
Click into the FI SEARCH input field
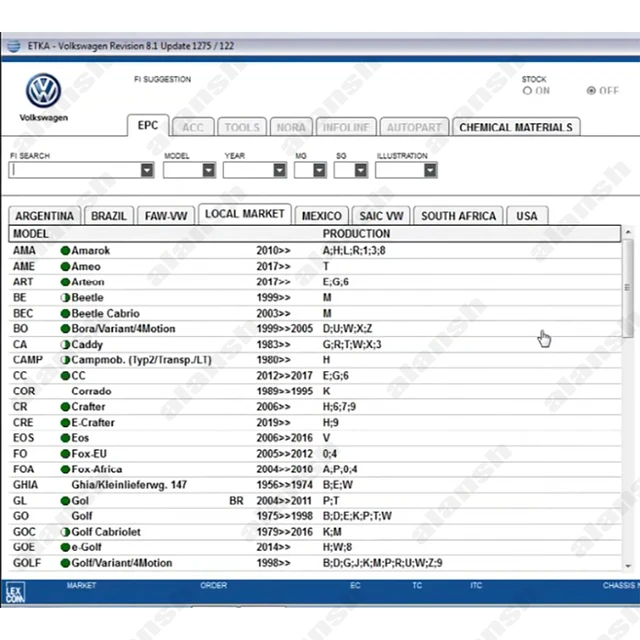pos(75,170)
